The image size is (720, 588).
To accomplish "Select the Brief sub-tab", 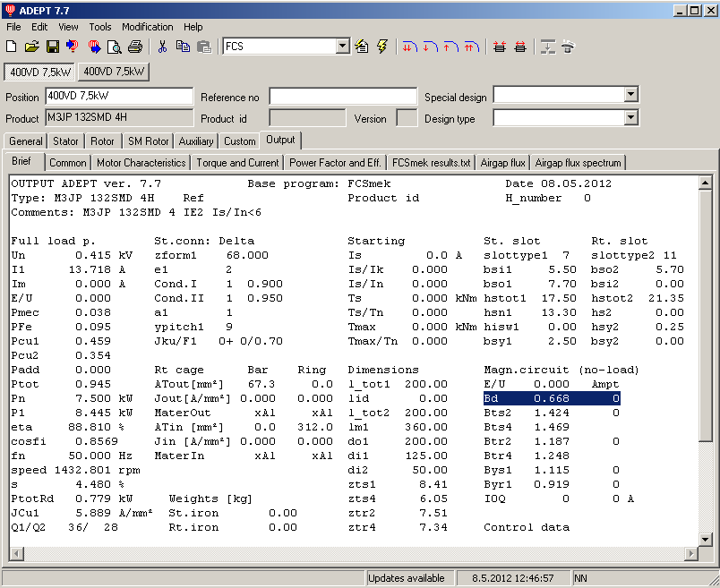I will pyautogui.click(x=21, y=161).
